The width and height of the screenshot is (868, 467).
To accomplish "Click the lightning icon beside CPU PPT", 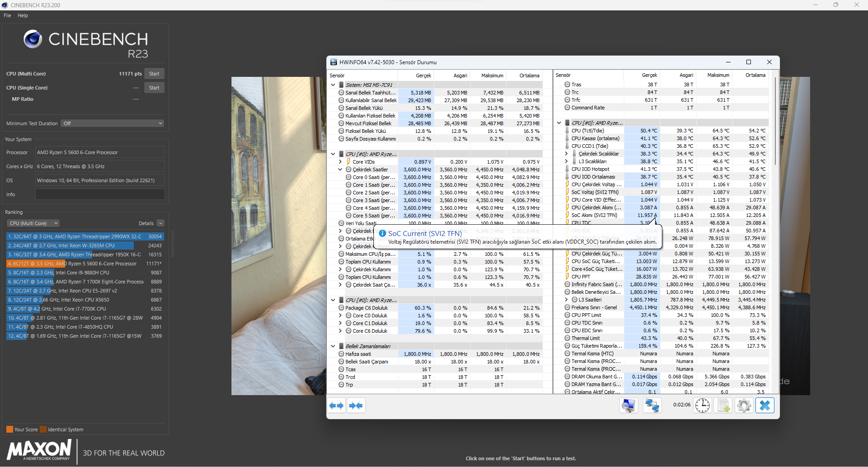I will pos(567,277).
